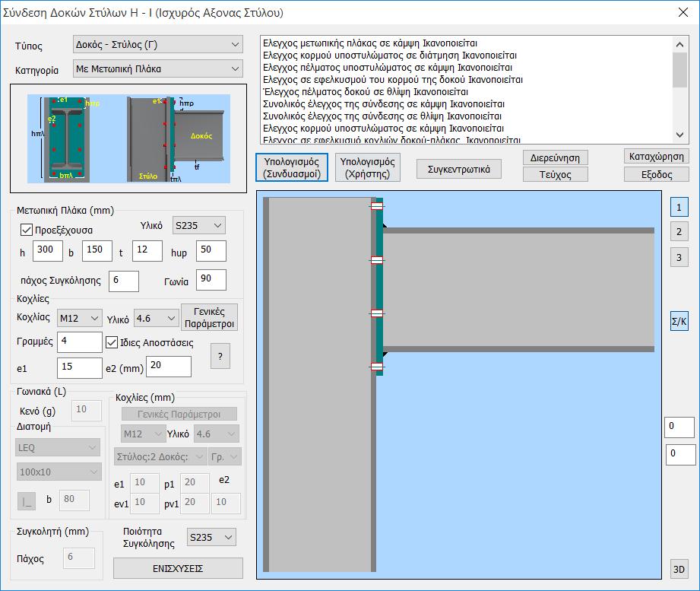700x591 pixels.
Task: Select result 'Ελεγχος πέλματος υποστυλώματος σε κάμψη'
Action: pos(387,68)
